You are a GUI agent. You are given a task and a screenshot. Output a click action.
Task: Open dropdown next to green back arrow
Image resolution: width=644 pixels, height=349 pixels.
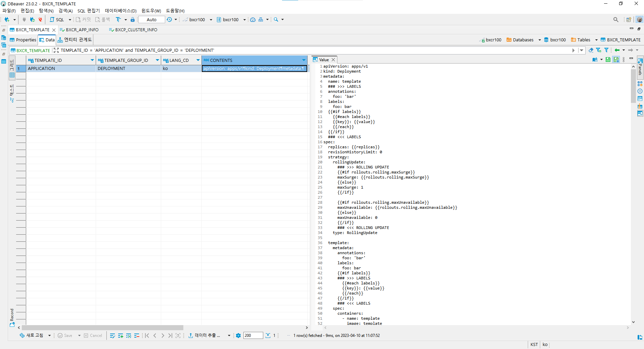coord(624,50)
